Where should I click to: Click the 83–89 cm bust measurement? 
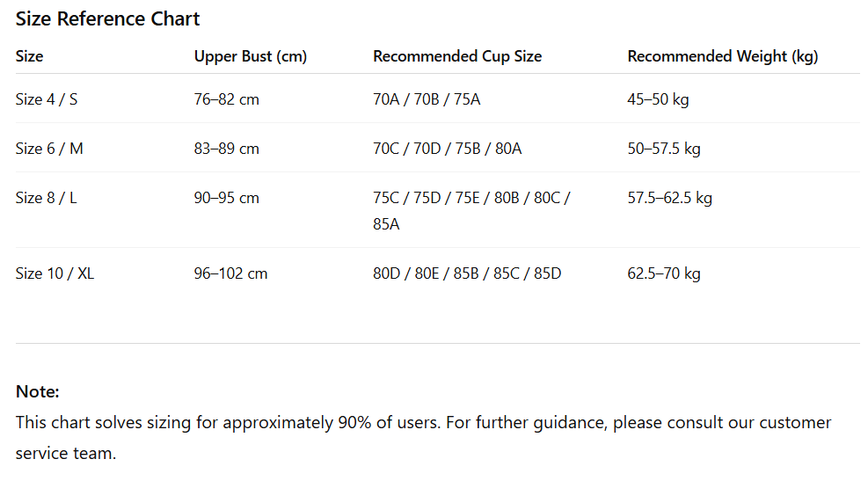pyautogui.click(x=226, y=149)
